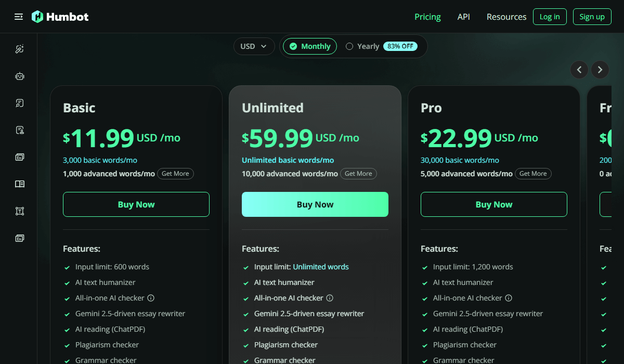
Task: Click 'Plagiarism checker' in Basic plan
Action: click(107, 345)
